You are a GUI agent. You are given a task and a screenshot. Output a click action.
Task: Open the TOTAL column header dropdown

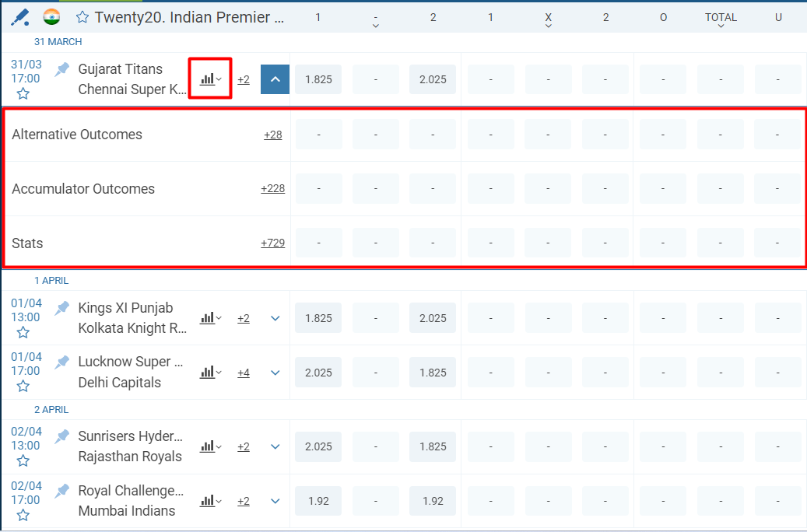coord(721,19)
